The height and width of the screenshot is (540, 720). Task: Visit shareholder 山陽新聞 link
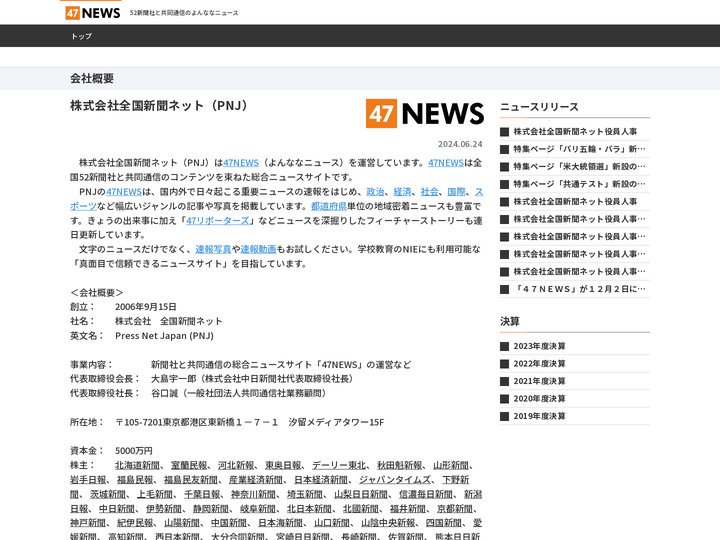pyautogui.click(x=182, y=523)
